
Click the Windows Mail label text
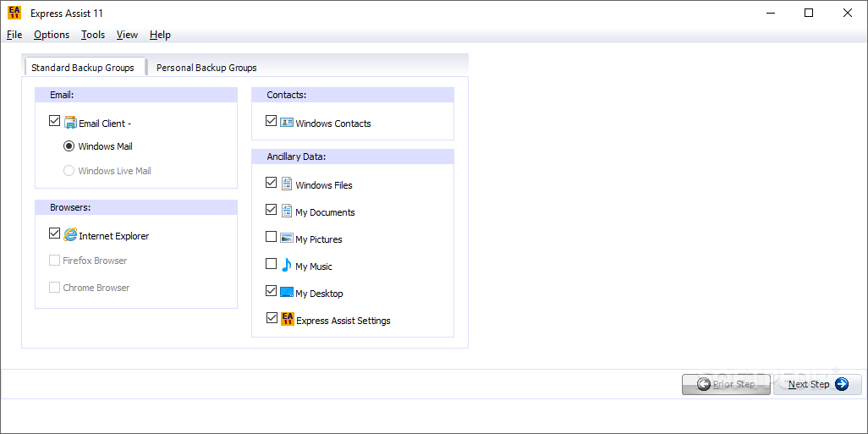click(x=105, y=146)
